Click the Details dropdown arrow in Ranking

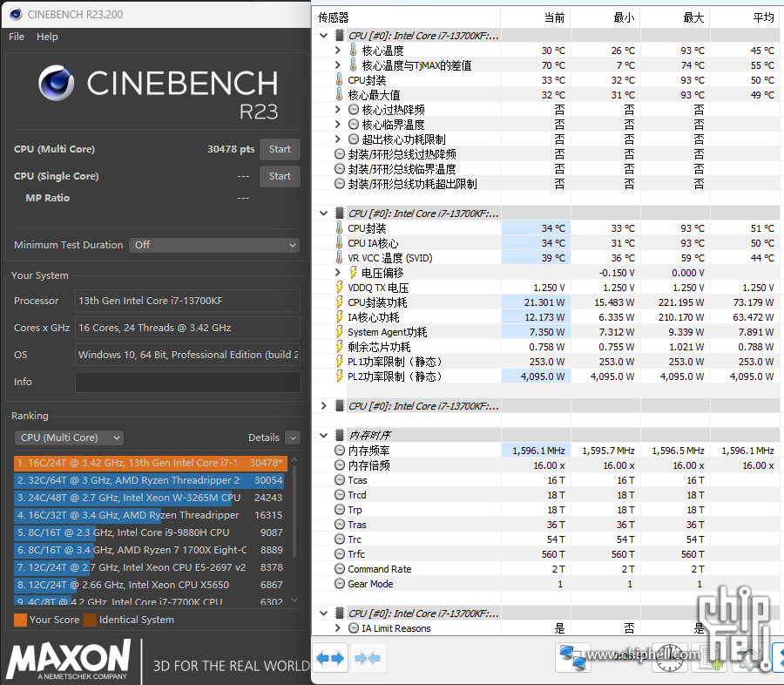pos(293,437)
